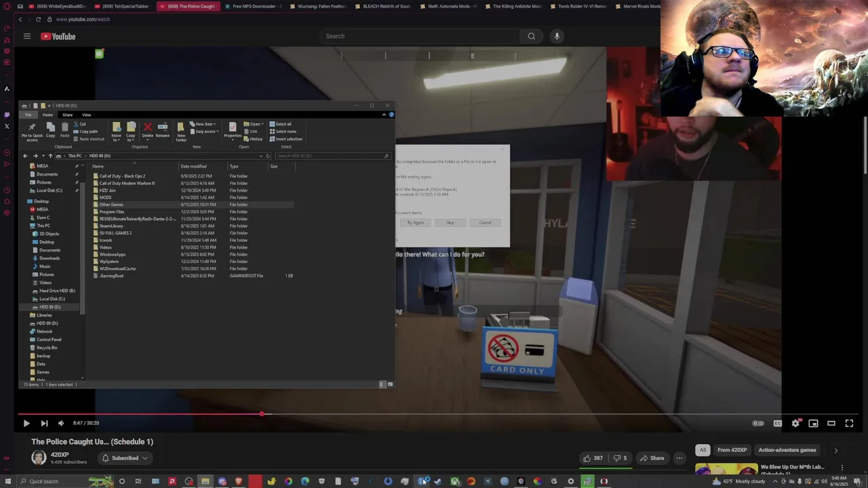Enter fullscreen video mode

pos(849,423)
